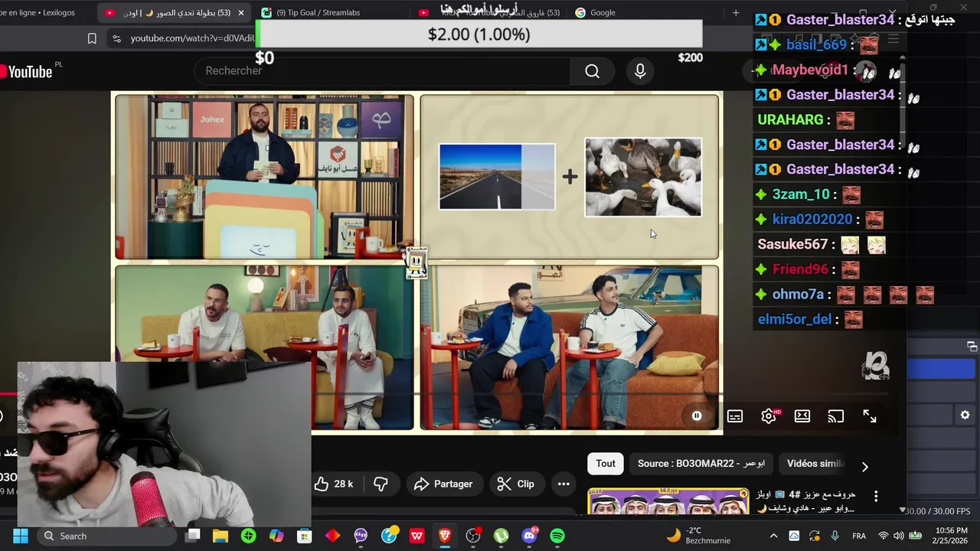Go to YouTube home via logo
The width and height of the screenshot is (980, 551).
26,72
